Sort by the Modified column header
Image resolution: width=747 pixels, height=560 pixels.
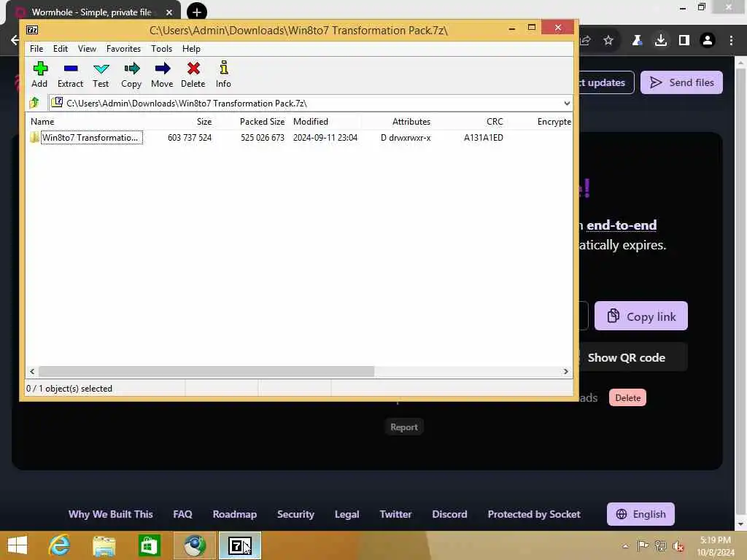[311, 122]
